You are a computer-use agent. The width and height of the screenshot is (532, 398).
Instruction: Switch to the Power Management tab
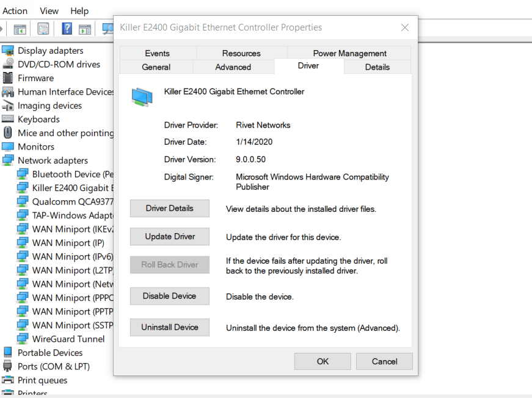(349, 53)
